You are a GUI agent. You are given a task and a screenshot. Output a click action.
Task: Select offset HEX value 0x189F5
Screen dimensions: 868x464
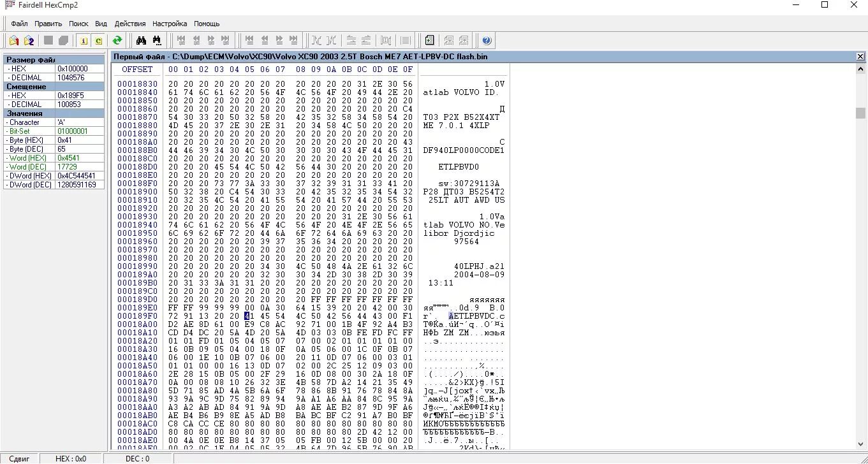point(80,96)
